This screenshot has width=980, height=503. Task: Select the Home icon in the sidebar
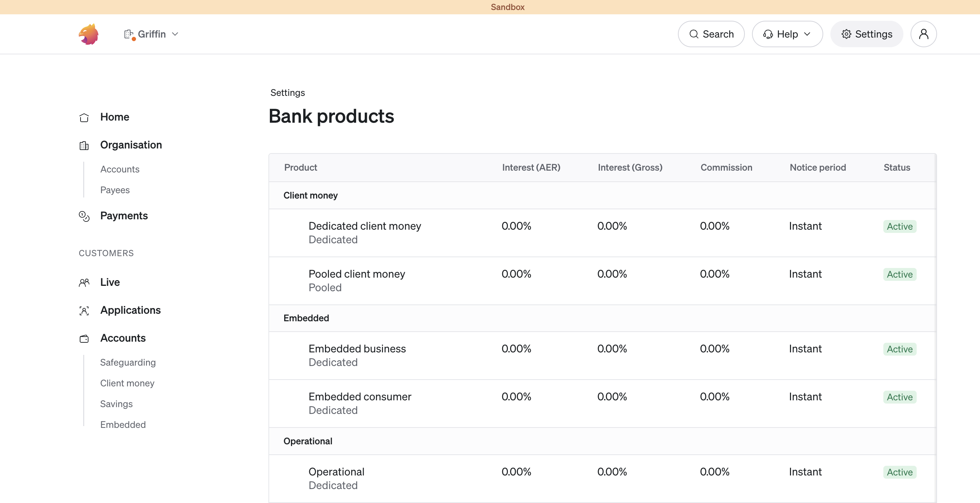84,117
